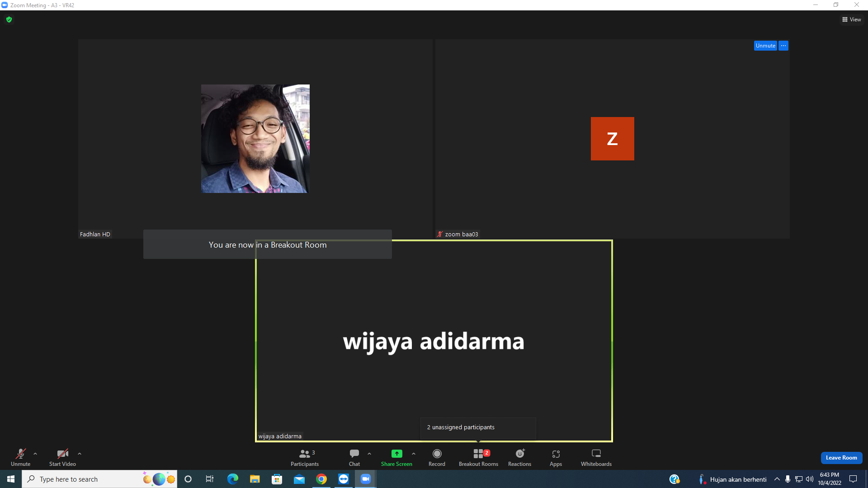The width and height of the screenshot is (868, 488).
Task: Focus the Windows taskbar search box
Action: pos(99,479)
